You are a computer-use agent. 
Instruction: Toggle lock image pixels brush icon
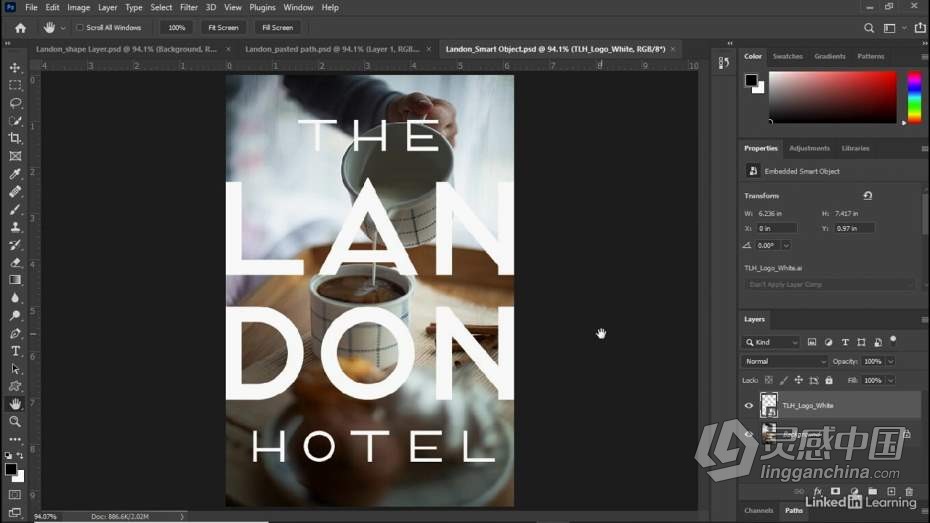[x=784, y=380]
